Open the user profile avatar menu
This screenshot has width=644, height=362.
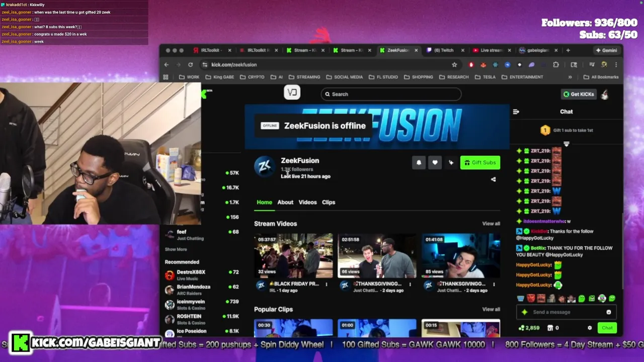click(605, 94)
